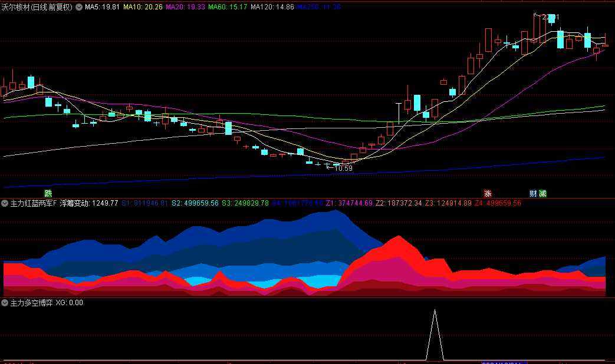Click the blue 财 marker icon

click(x=533, y=193)
